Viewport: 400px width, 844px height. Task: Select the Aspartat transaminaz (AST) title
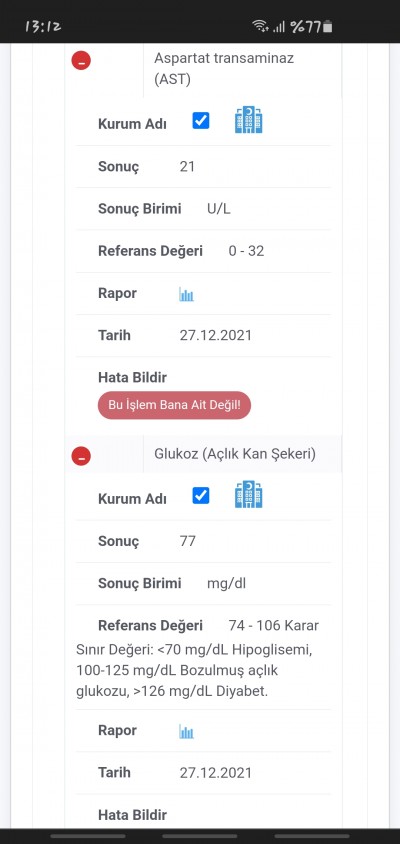click(224, 68)
